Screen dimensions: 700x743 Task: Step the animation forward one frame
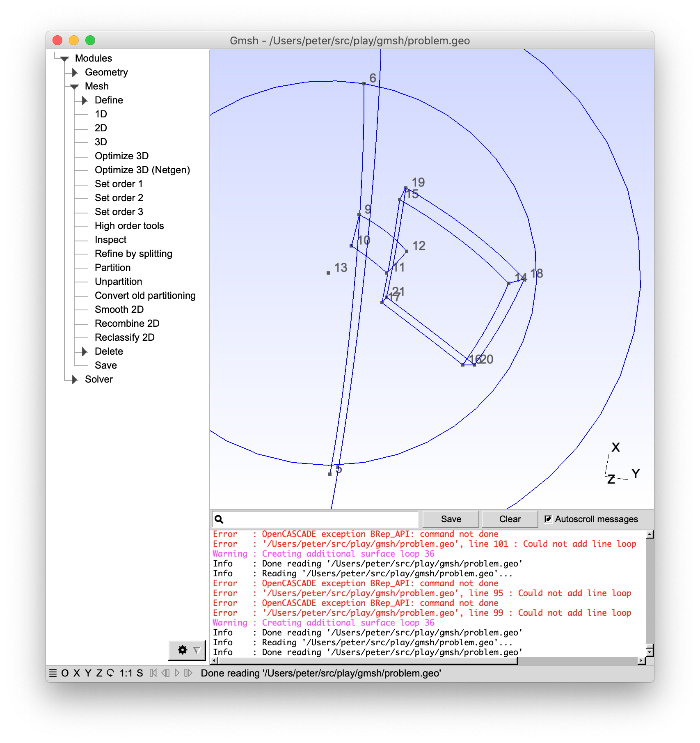[x=188, y=673]
